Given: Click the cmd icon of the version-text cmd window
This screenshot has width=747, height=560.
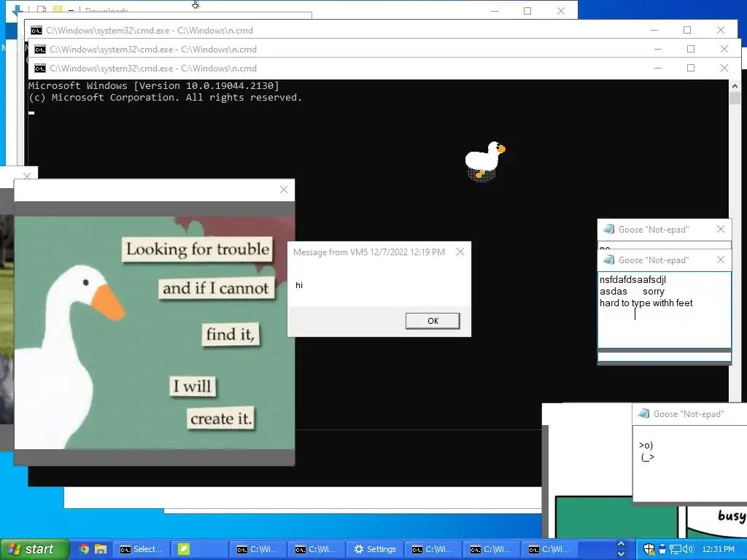Looking at the screenshot, I should (40, 69).
